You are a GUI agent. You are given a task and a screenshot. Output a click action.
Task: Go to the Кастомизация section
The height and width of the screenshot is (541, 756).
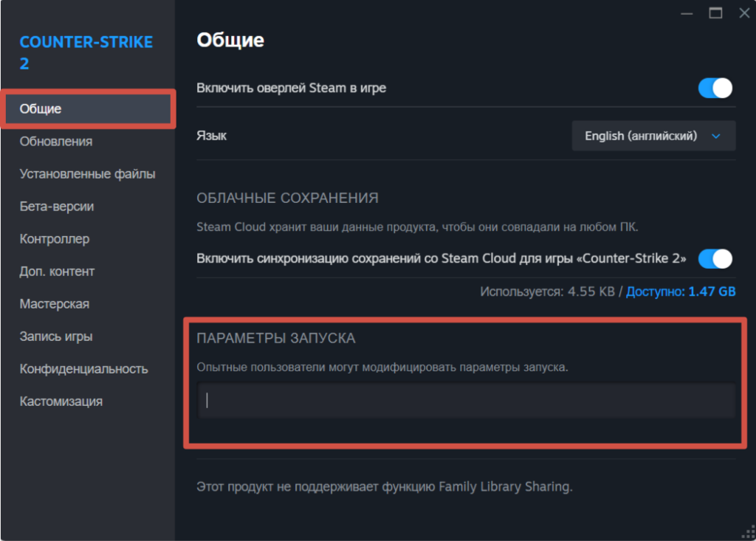click(x=61, y=402)
